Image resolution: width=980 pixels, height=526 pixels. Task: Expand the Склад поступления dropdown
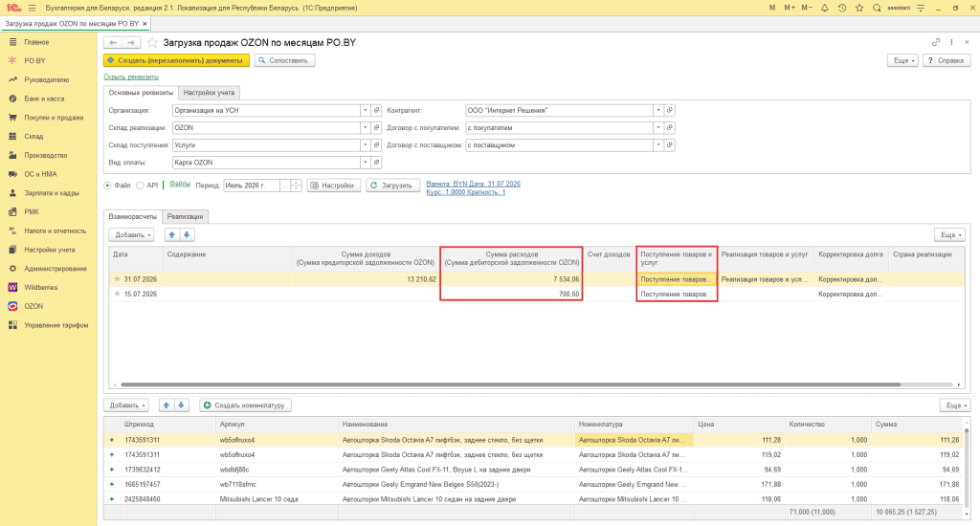tap(365, 145)
